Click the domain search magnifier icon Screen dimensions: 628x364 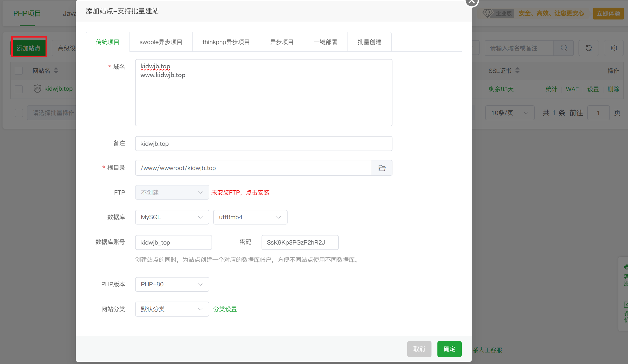coord(564,48)
